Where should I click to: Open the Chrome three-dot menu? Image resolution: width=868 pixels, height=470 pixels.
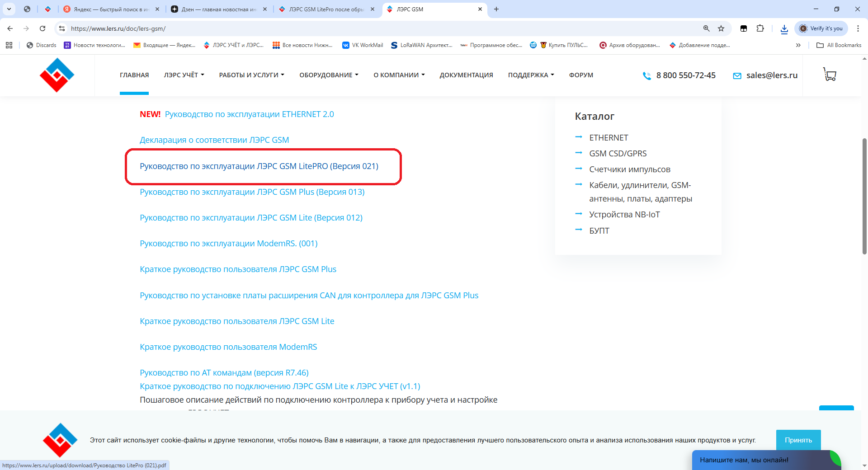tap(858, 28)
